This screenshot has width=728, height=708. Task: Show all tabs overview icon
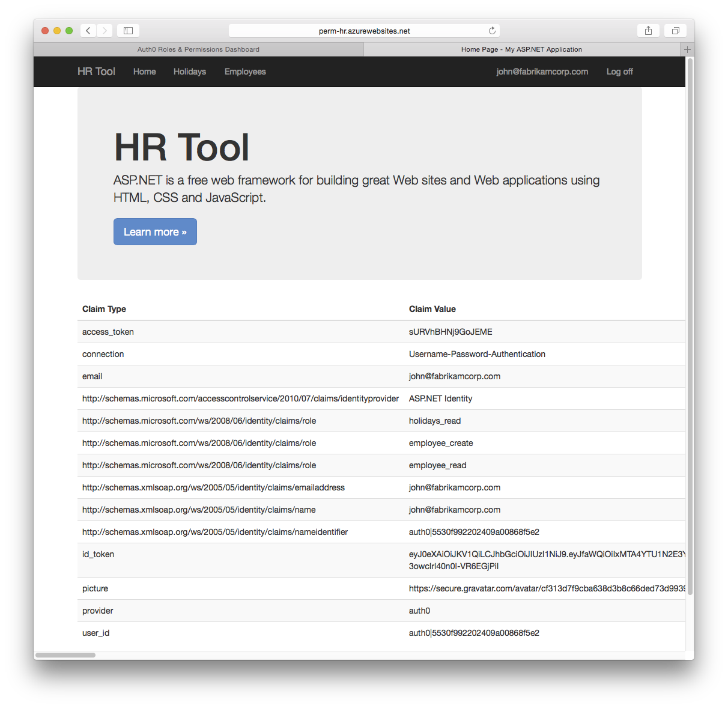(x=675, y=31)
